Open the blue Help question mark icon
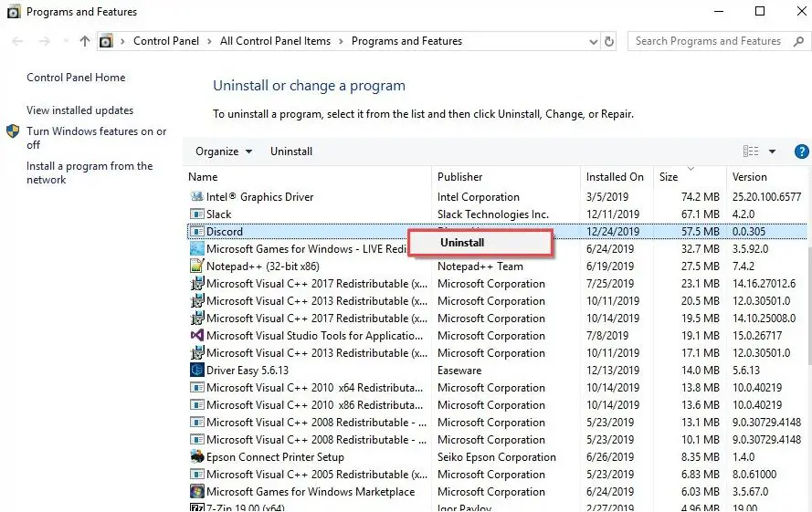 click(x=801, y=152)
